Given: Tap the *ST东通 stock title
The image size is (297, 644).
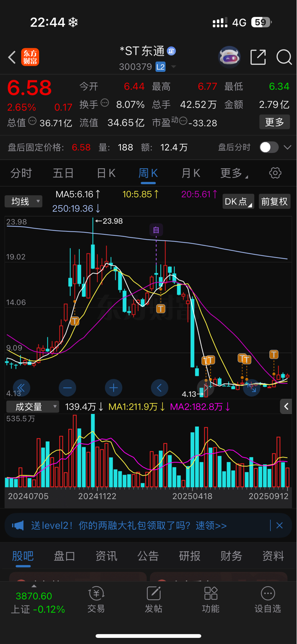Looking at the screenshot, I should (142, 51).
